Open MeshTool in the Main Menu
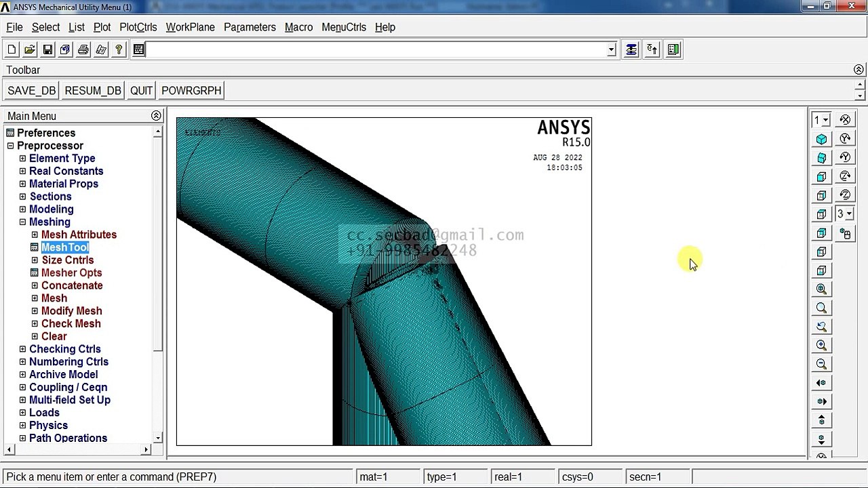Screen dimensions: 868x488 pos(65,247)
